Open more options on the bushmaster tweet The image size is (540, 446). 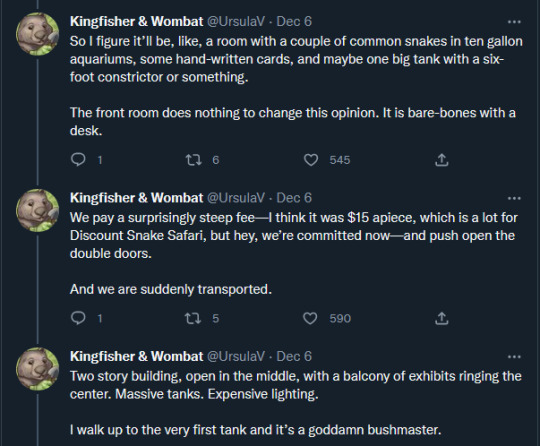[x=514, y=356]
